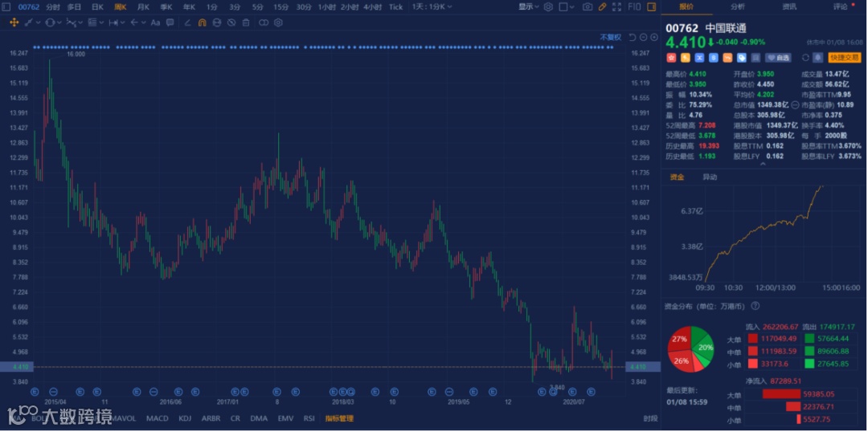Open drawing toolbar settings gear
The width and height of the screenshot is (868, 432).
click(278, 22)
